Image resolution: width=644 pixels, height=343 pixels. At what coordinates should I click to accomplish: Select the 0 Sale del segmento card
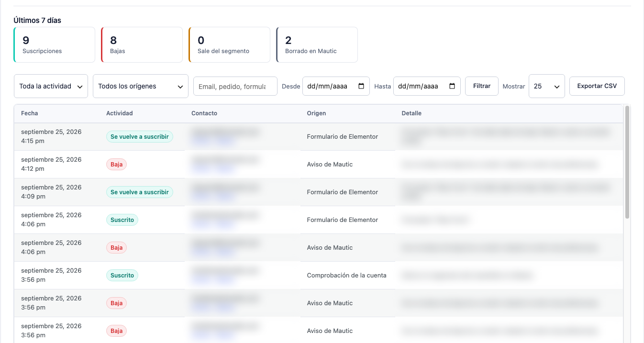(x=229, y=44)
